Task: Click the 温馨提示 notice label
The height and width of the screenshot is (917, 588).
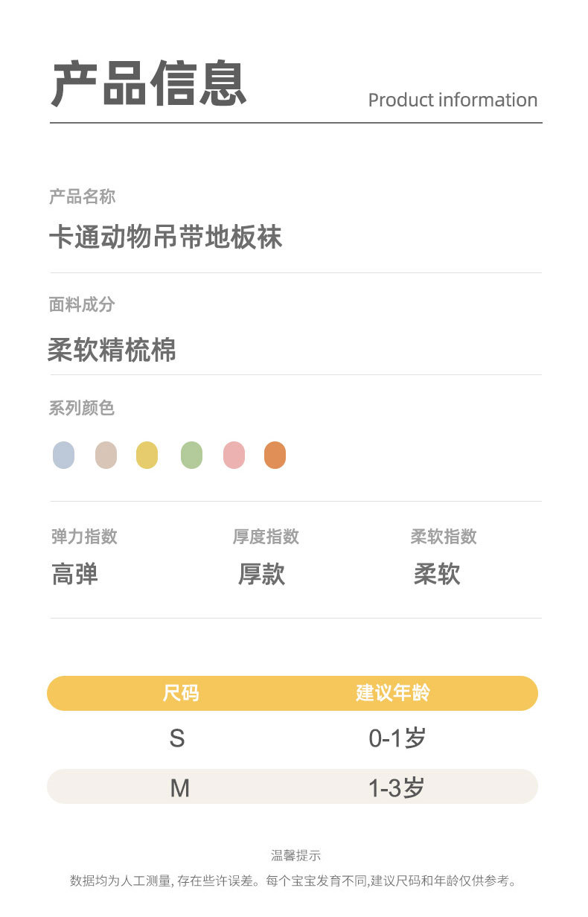Action: (295, 856)
